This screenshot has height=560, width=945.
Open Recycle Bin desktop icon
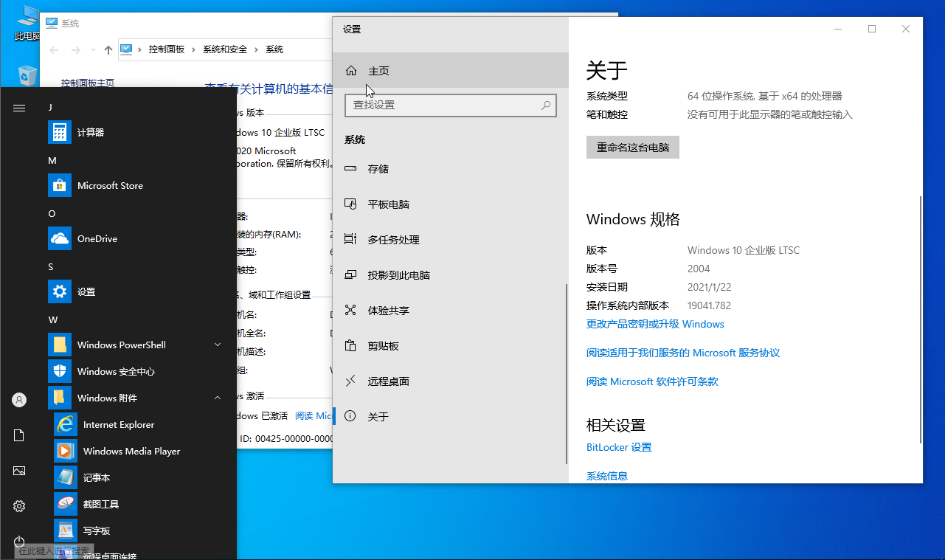27,75
